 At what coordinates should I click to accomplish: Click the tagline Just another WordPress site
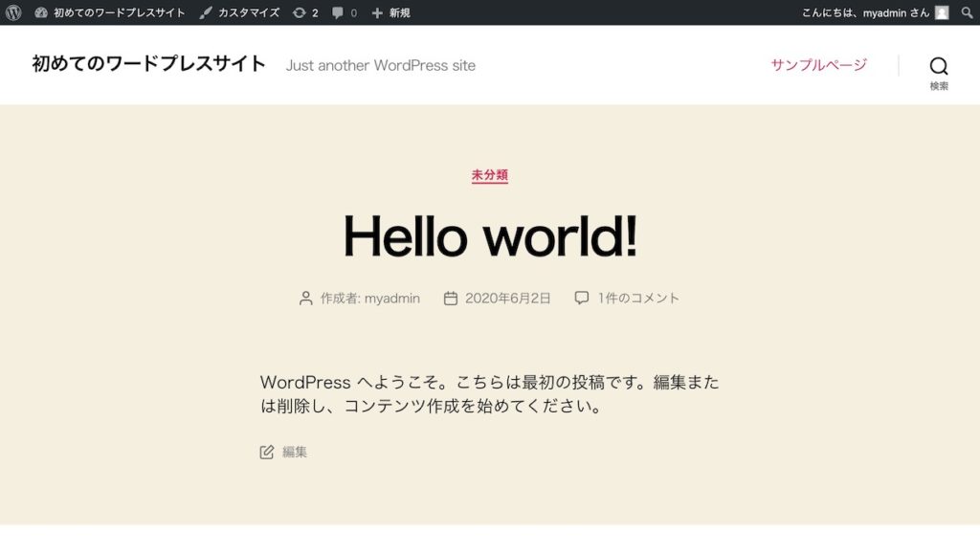[381, 66]
